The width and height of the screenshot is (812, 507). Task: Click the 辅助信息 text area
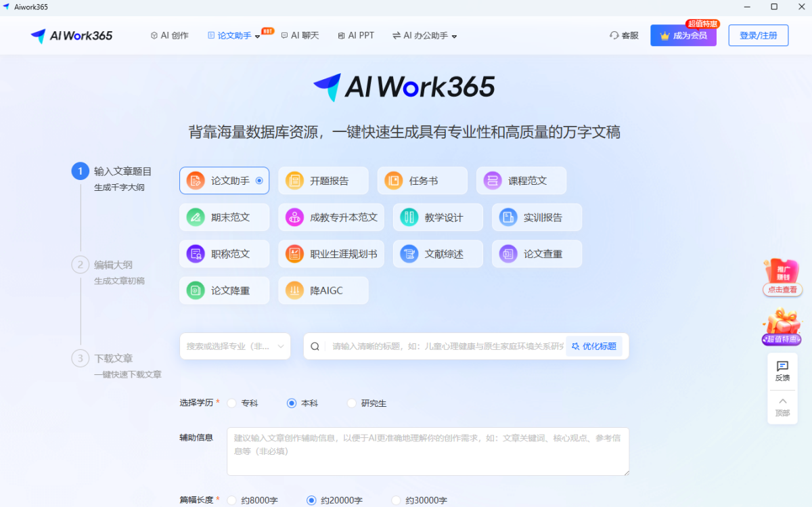pyautogui.click(x=428, y=451)
